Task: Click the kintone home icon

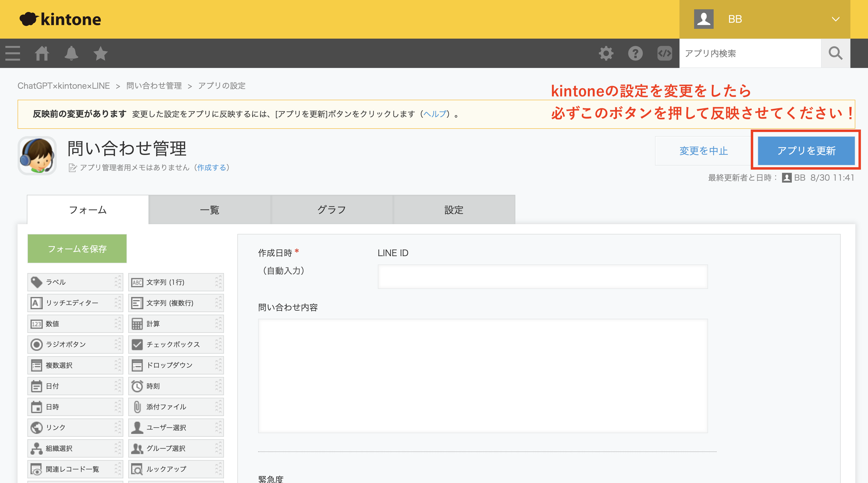Action: coord(42,53)
